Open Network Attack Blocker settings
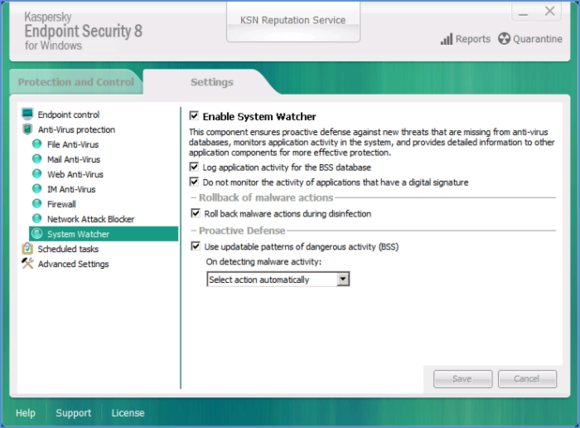Screen dimensions: 580x428 (91, 219)
